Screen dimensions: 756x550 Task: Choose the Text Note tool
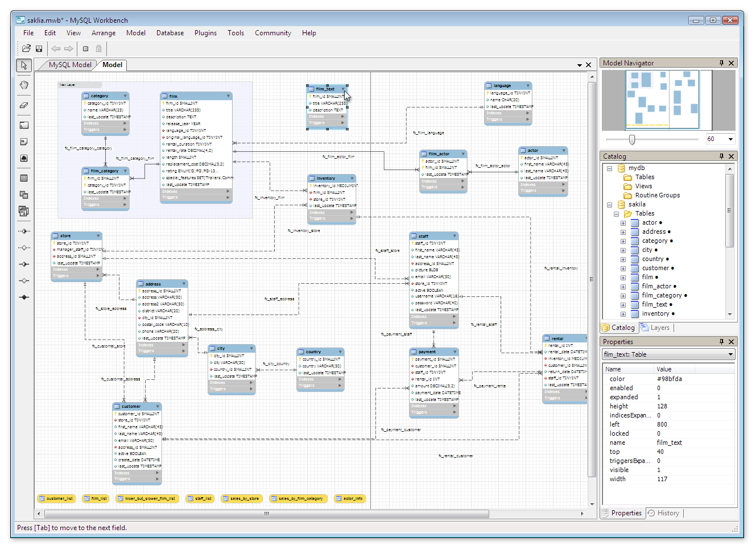point(24,142)
